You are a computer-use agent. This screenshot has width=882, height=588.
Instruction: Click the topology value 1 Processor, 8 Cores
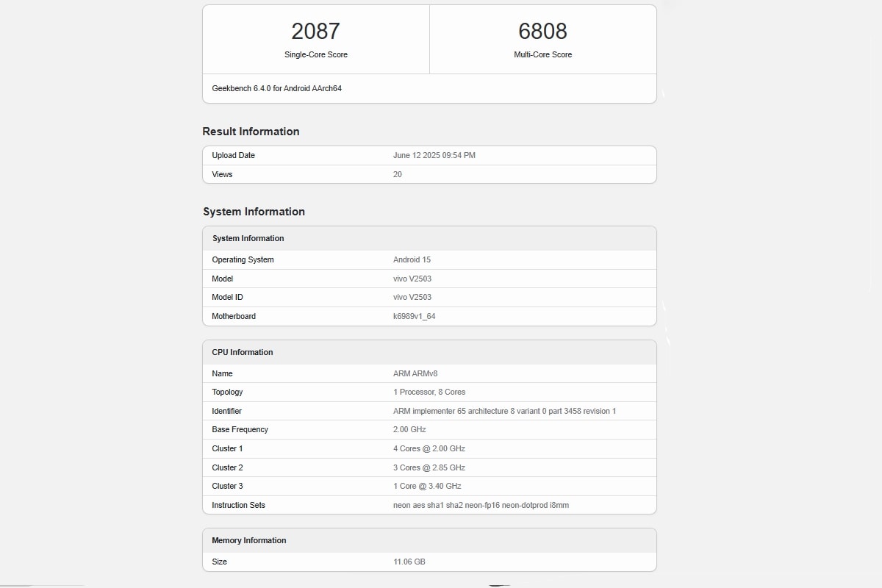click(x=429, y=392)
